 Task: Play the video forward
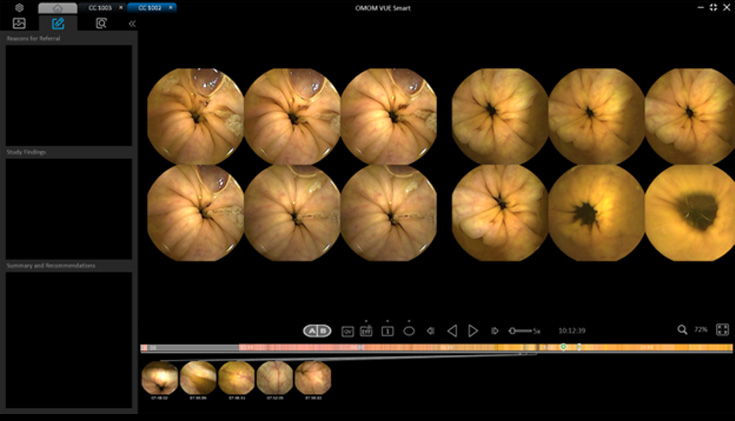point(473,330)
